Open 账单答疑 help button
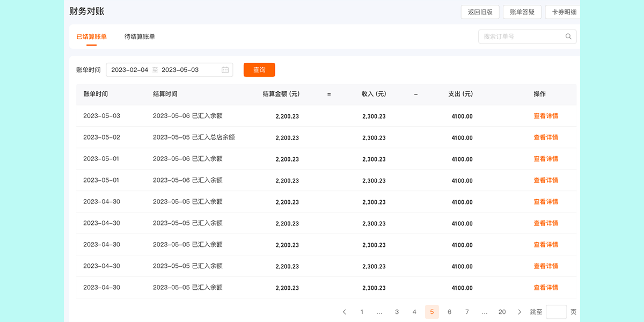This screenshot has height=322, width=644. [522, 12]
